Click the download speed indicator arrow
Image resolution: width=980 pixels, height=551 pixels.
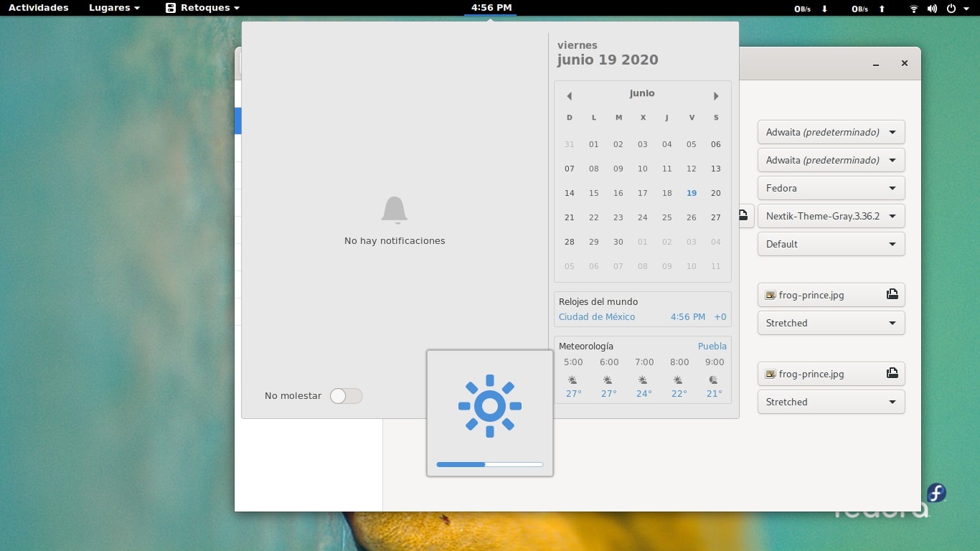(x=823, y=9)
